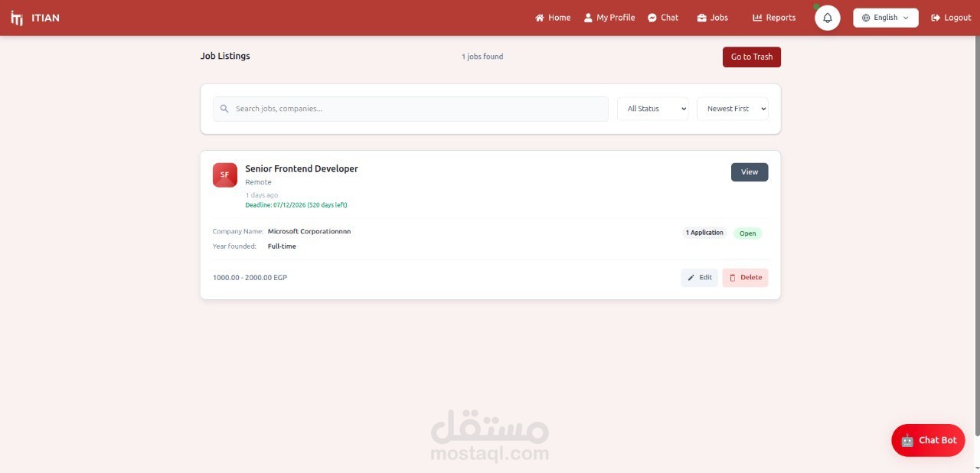The height and width of the screenshot is (473, 980).
Task: Focus the Search jobs, companies field
Action: (x=410, y=109)
